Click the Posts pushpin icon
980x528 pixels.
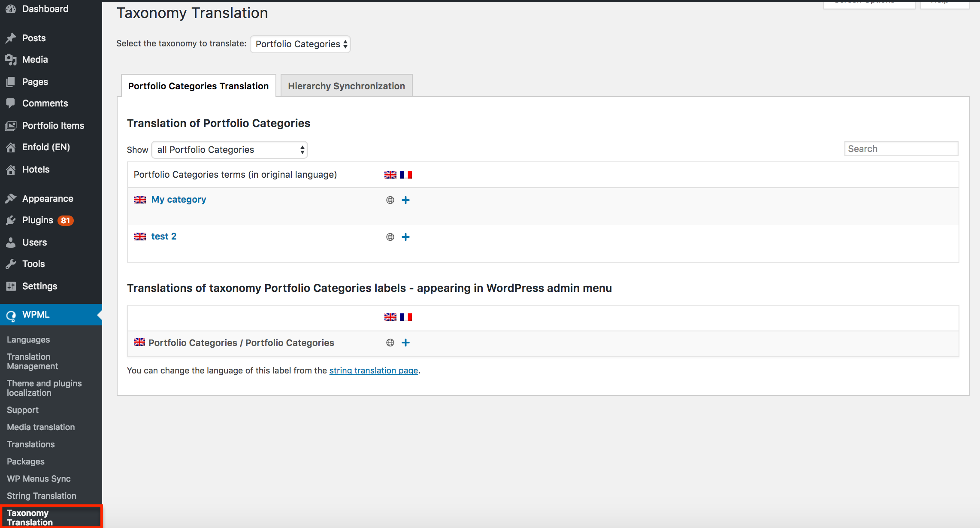(x=11, y=38)
